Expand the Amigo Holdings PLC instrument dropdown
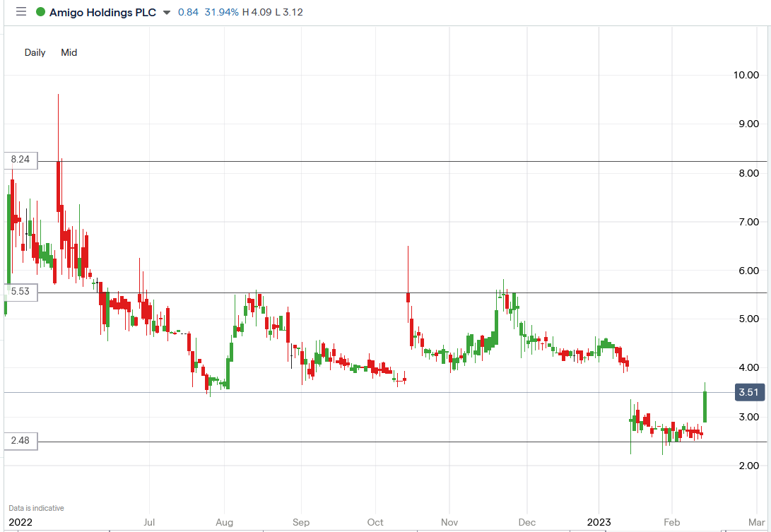The image size is (771, 532). click(x=167, y=13)
